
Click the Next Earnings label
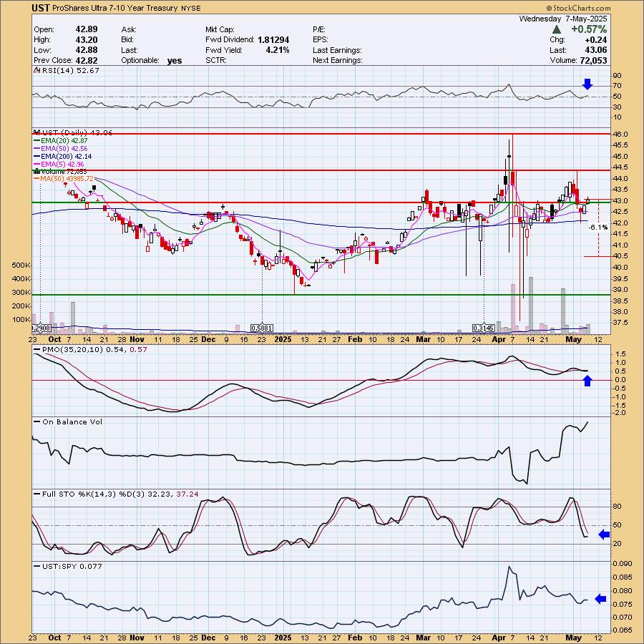click(337, 60)
